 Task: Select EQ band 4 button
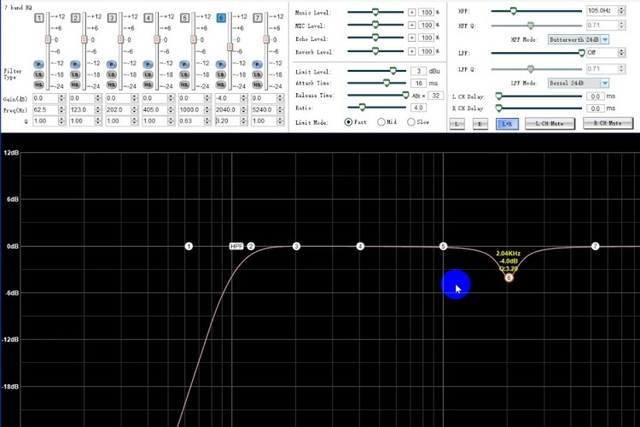pos(148,18)
